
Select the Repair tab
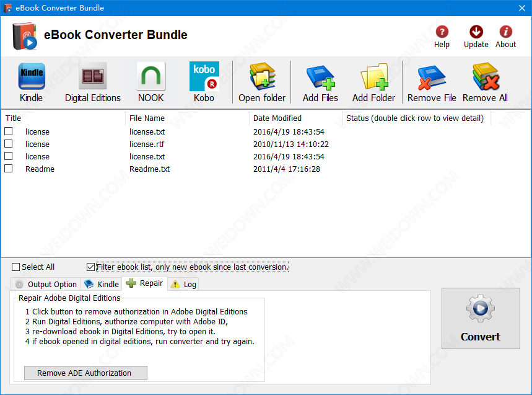[x=145, y=283]
